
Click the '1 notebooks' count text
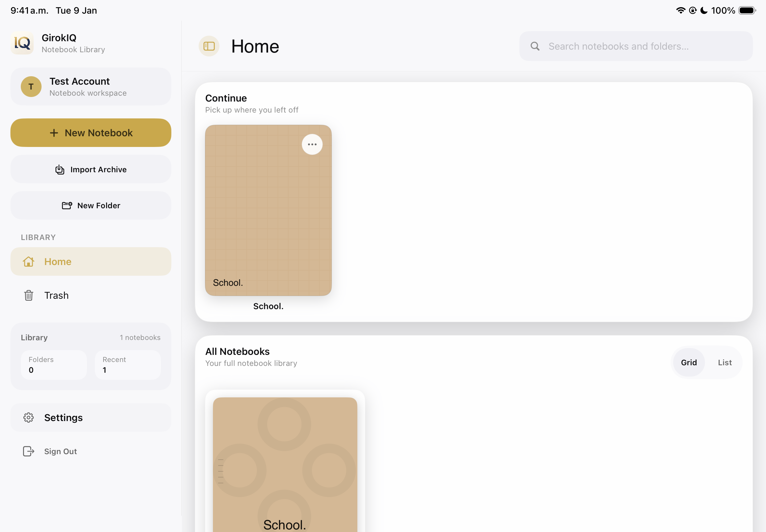pos(140,338)
